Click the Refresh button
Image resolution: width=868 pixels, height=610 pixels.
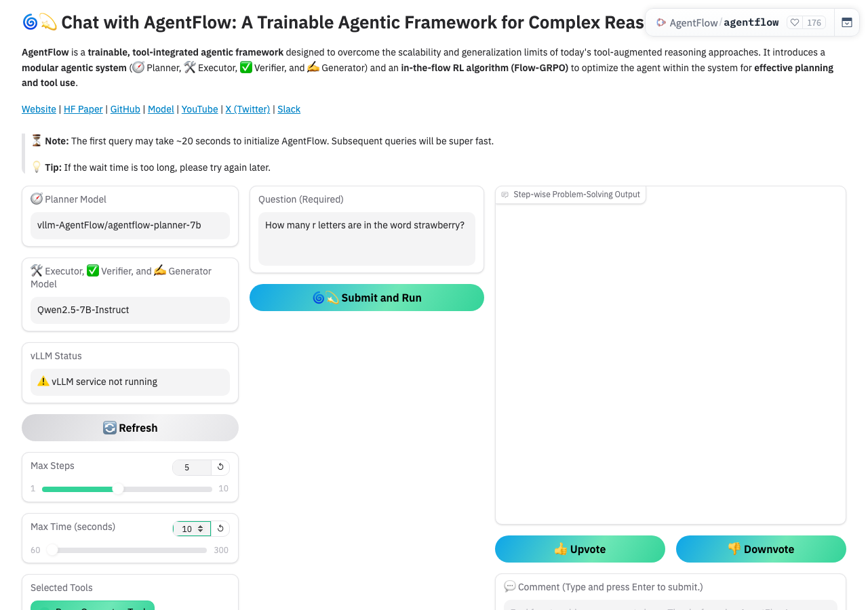130,428
